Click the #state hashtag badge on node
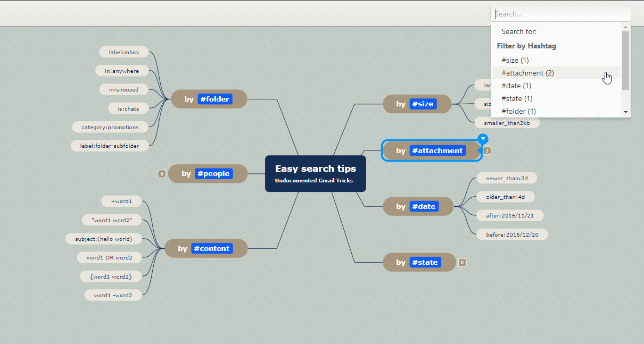The height and width of the screenshot is (344, 644). [x=425, y=262]
